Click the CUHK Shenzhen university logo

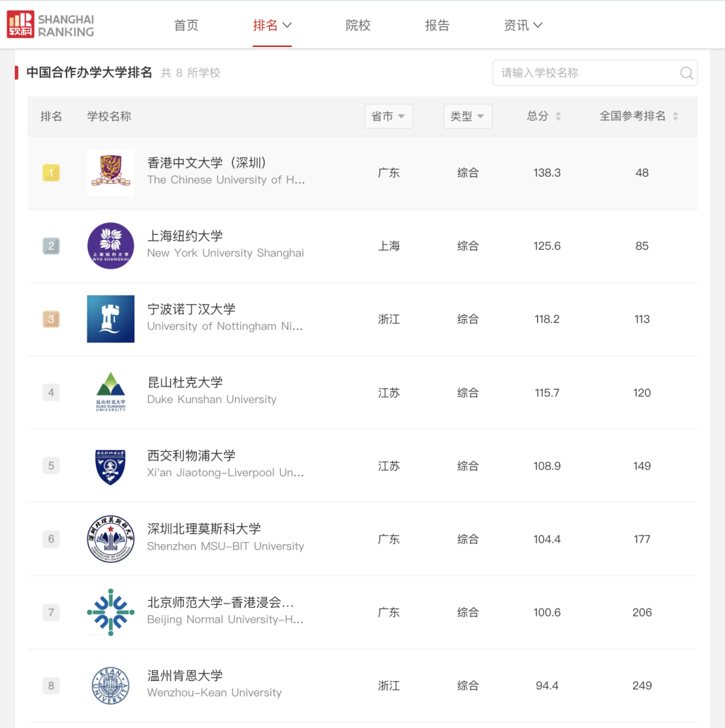(x=111, y=173)
